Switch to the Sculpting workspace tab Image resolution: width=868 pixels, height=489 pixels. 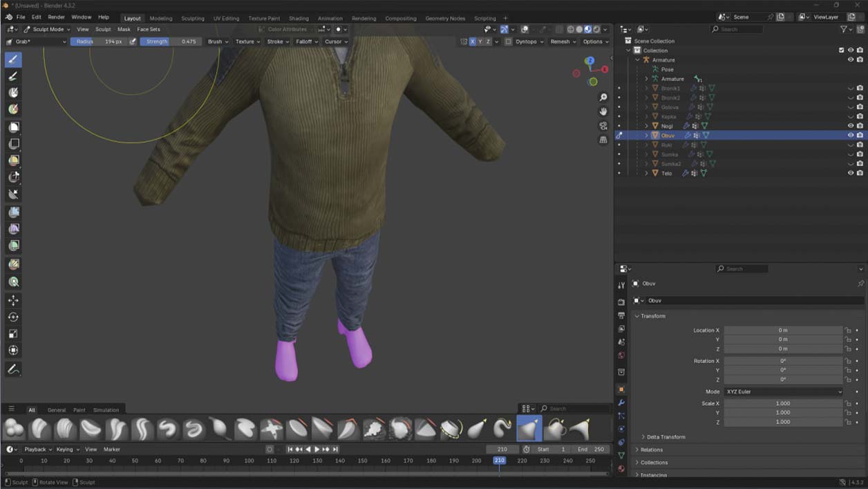coord(193,18)
